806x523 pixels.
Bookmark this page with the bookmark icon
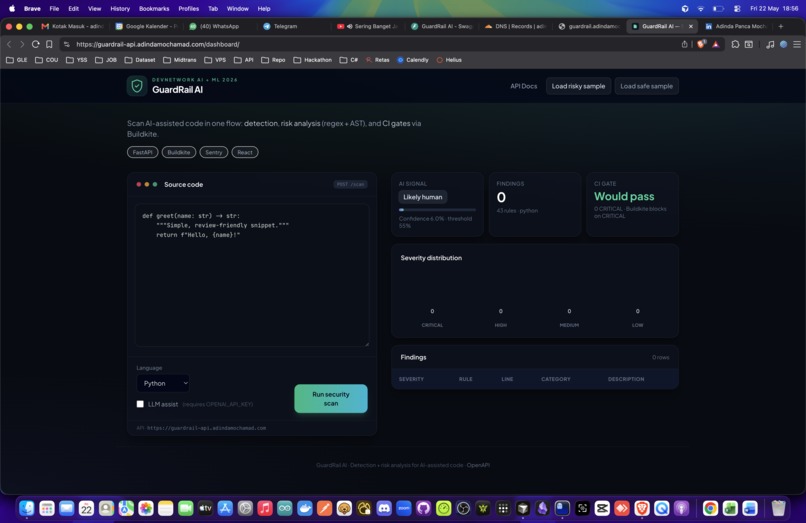(49, 44)
